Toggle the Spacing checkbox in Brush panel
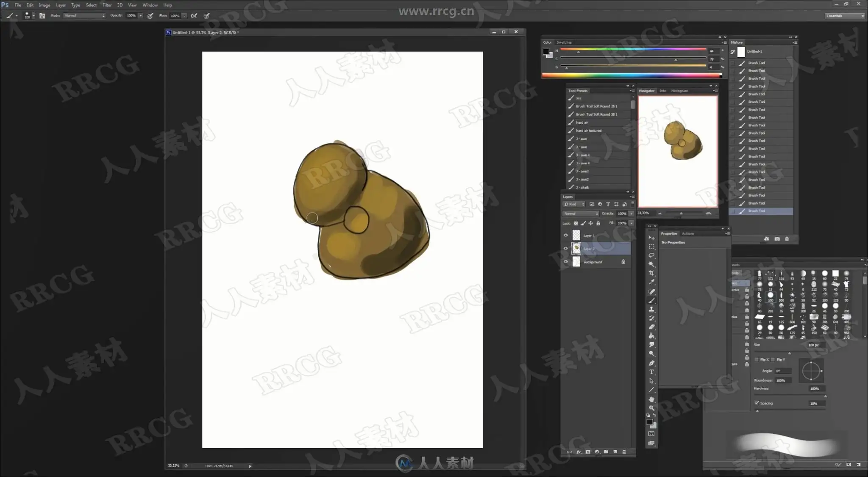The width and height of the screenshot is (868, 477). [757, 403]
